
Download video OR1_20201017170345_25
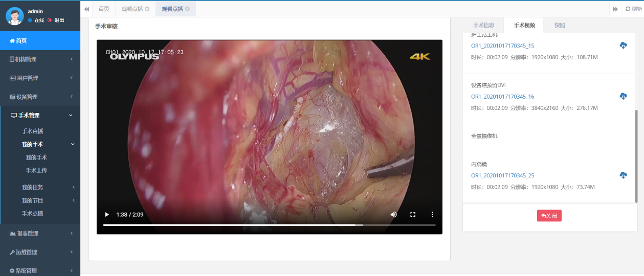pos(623,175)
